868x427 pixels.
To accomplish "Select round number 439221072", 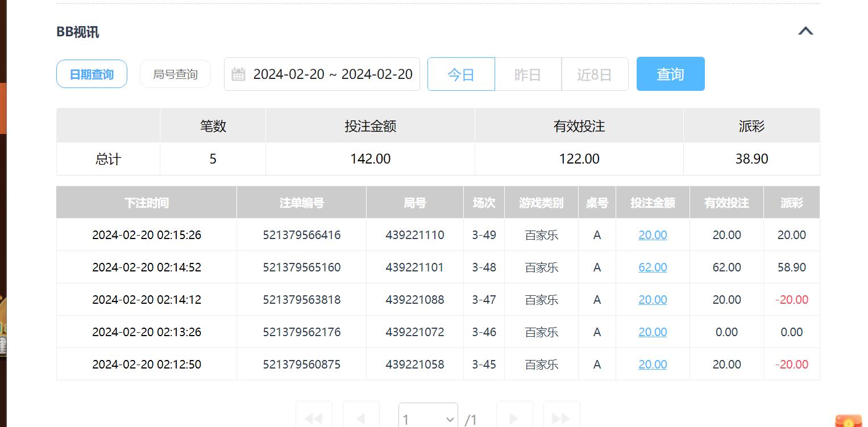I will (x=415, y=332).
